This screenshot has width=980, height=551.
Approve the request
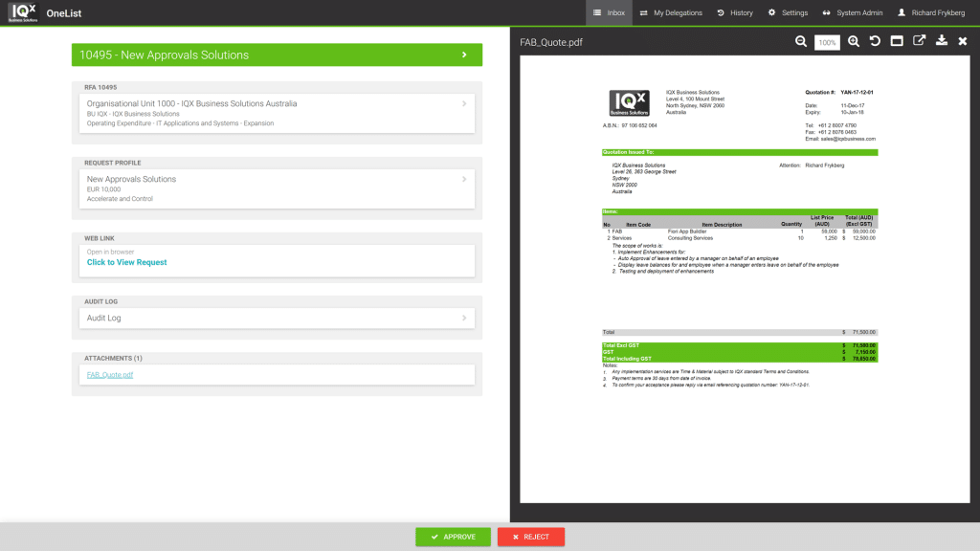pyautogui.click(x=453, y=537)
